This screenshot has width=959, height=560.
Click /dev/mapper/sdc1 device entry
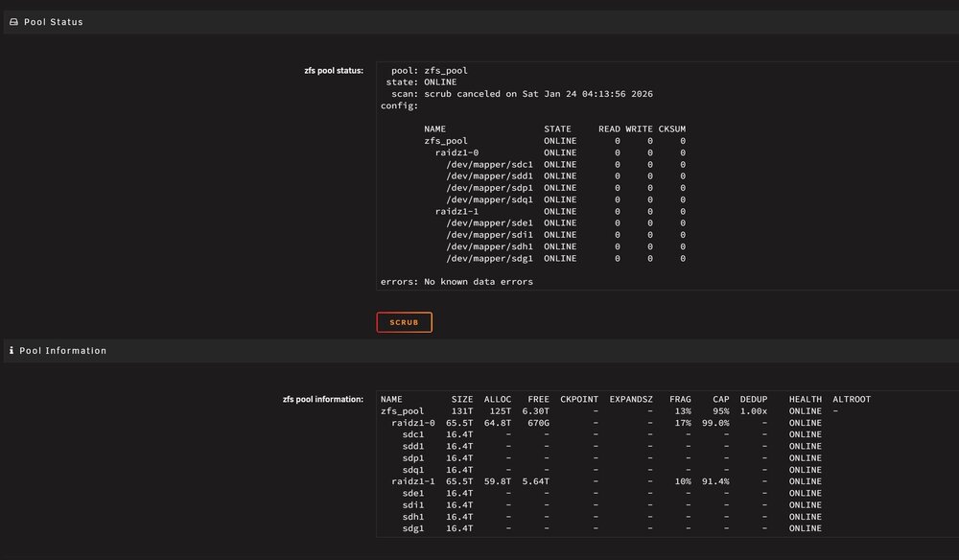coord(489,165)
